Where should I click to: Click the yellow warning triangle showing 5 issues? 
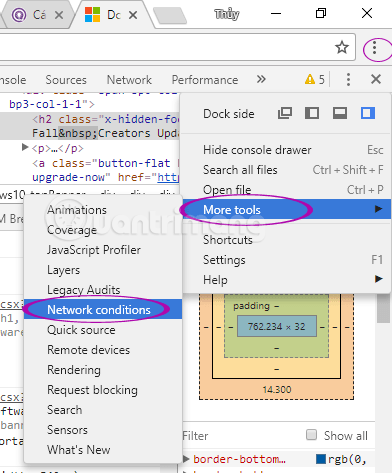(x=310, y=79)
